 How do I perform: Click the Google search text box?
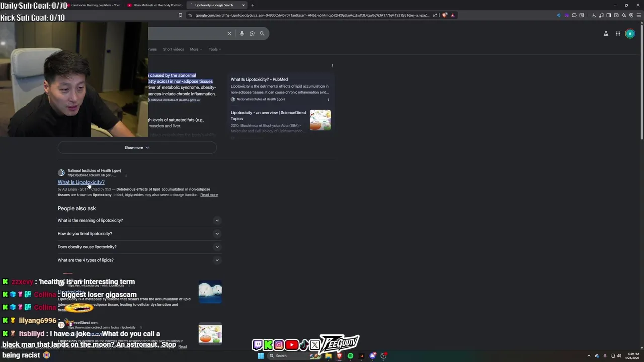(186, 33)
